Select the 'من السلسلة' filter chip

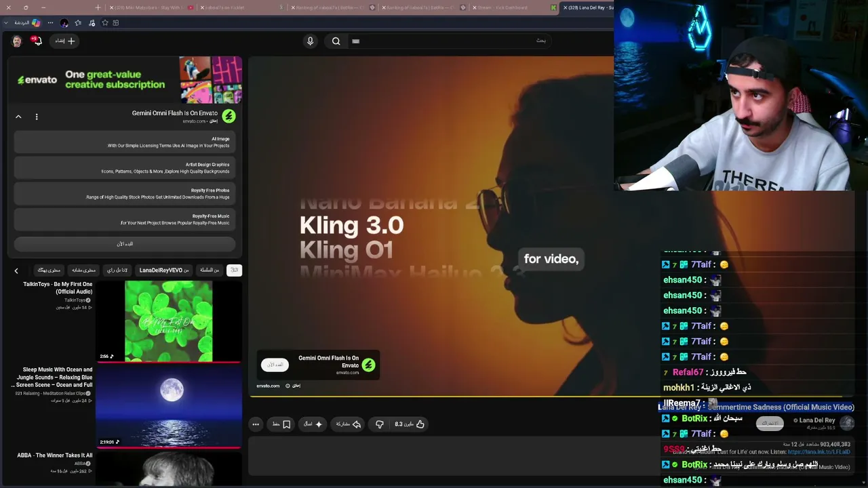[210, 270]
